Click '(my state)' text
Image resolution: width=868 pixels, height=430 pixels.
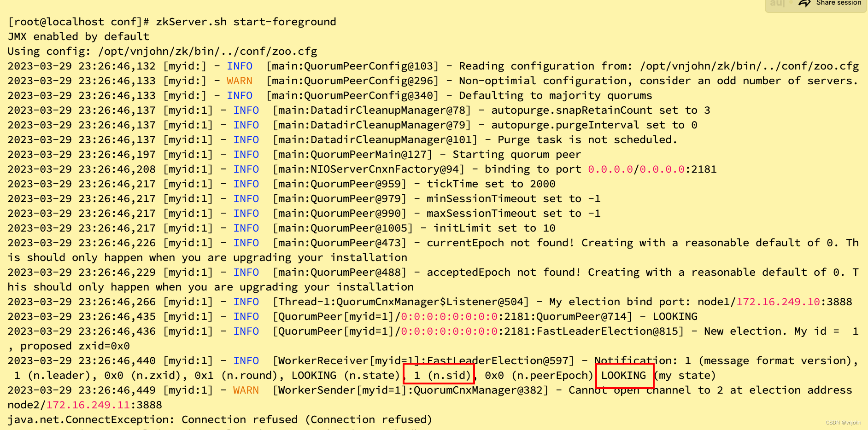point(685,375)
